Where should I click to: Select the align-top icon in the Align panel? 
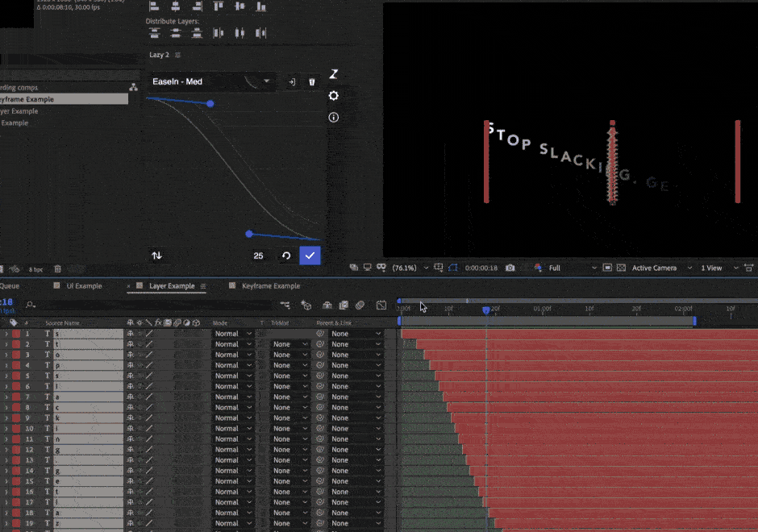pos(219,8)
